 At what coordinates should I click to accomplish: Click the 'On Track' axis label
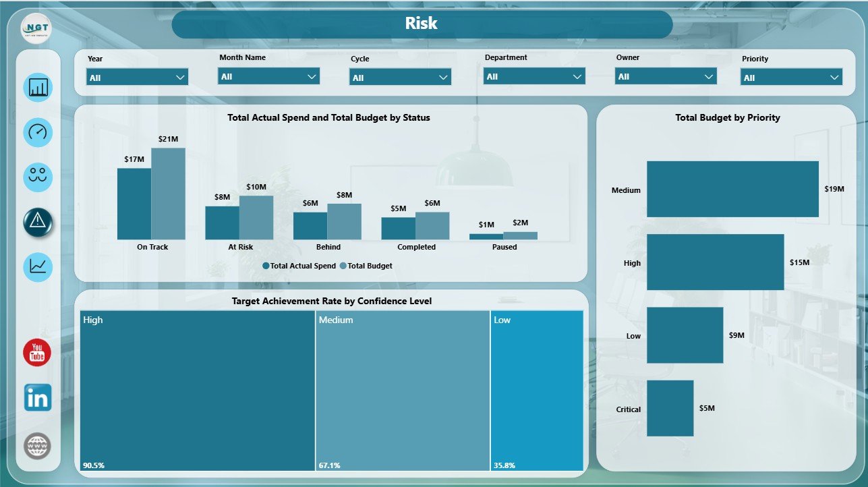(152, 247)
